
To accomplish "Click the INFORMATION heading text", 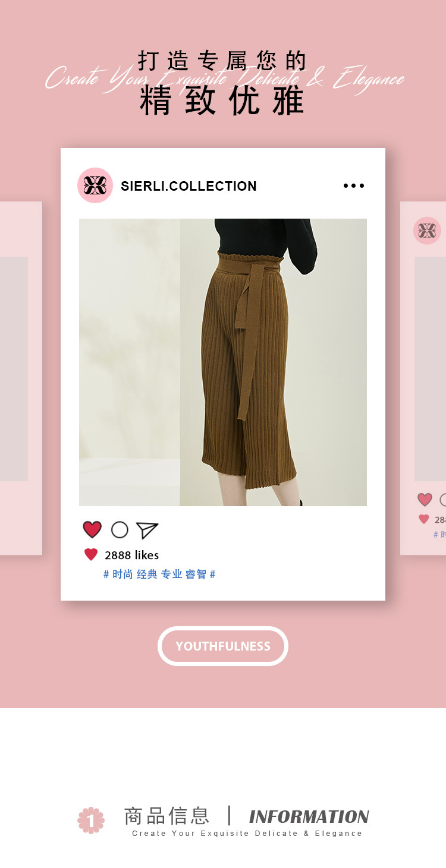I will 309,816.
